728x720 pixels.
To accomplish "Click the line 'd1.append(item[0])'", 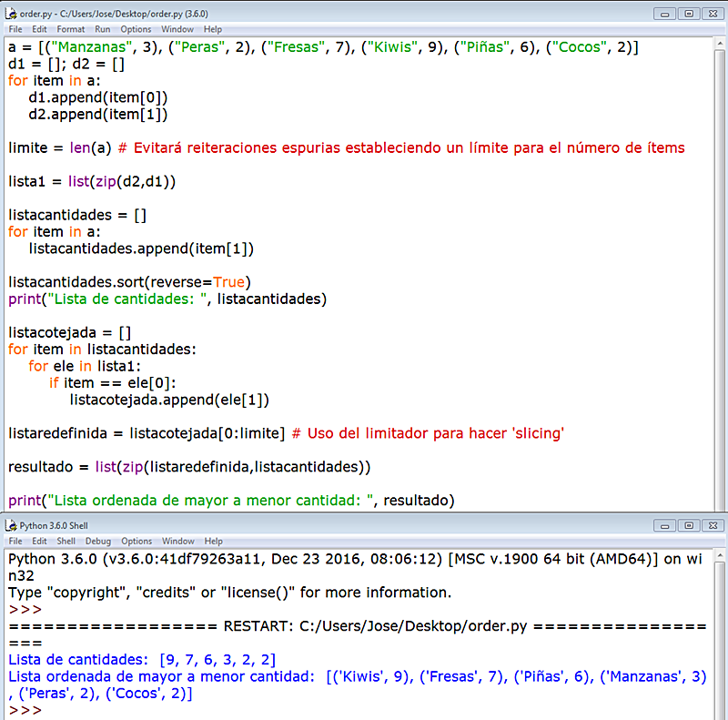I will pos(98,97).
